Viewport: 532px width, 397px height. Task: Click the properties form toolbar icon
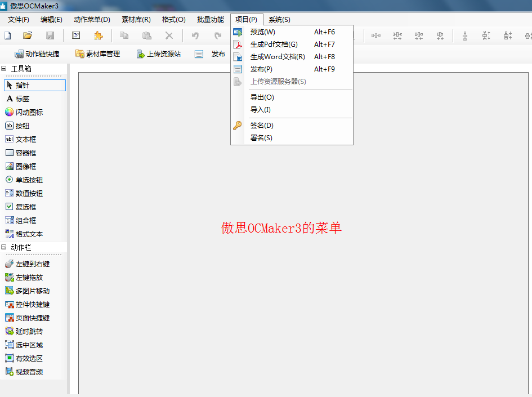point(76,35)
